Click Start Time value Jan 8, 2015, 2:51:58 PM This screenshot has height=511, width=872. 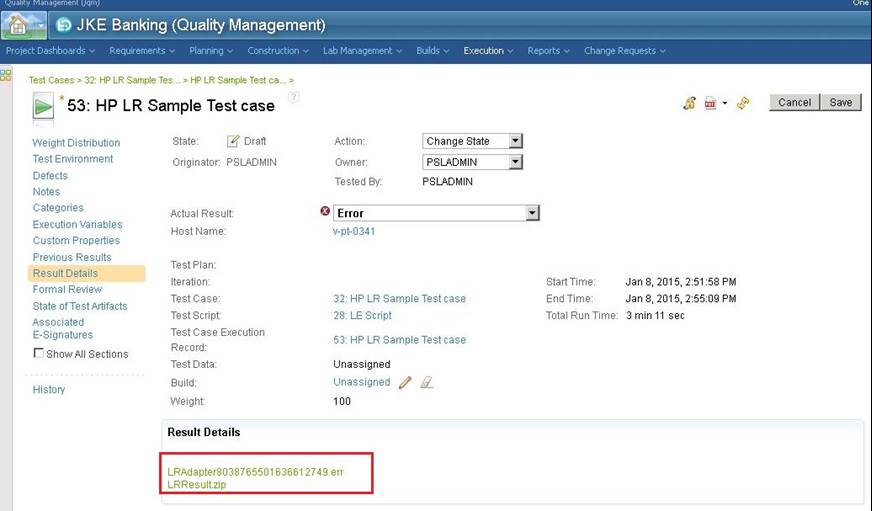[x=681, y=282]
